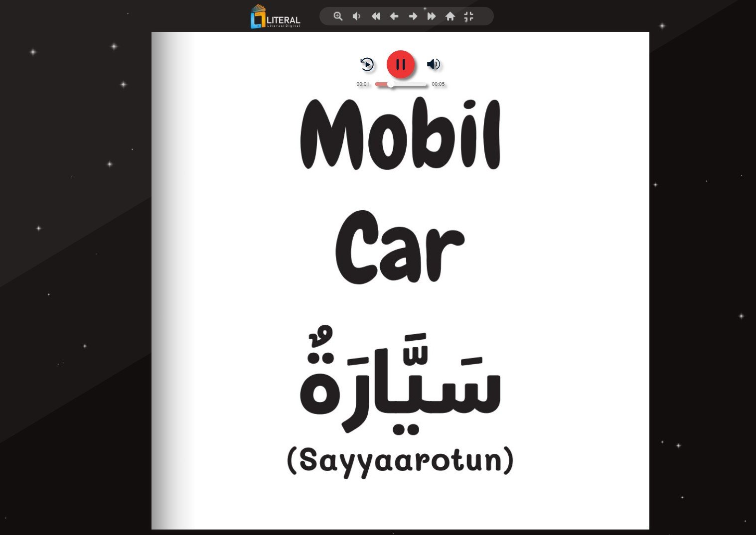Exit fullscreen mode with the shrink icon
The image size is (756, 535).
(468, 16)
